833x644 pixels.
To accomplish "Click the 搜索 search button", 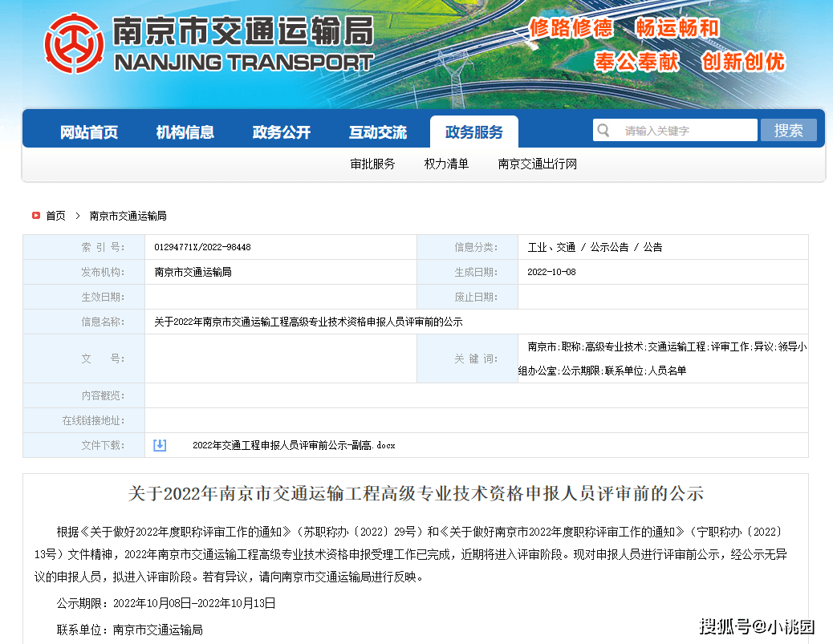I will pyautogui.click(x=788, y=130).
